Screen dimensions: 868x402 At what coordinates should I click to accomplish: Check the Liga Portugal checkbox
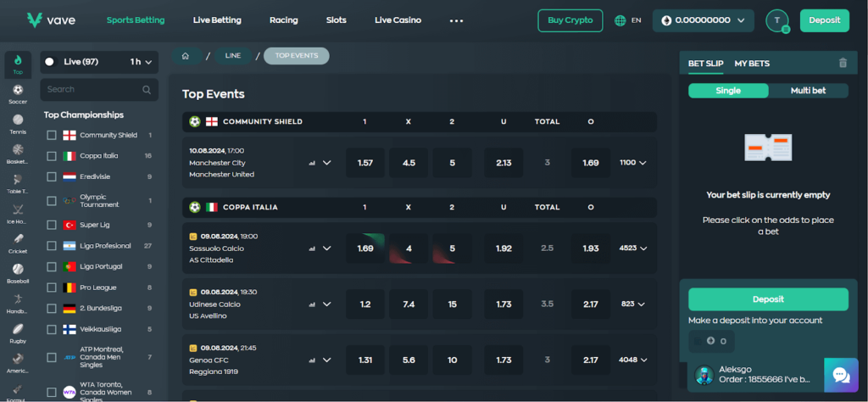[x=52, y=266]
